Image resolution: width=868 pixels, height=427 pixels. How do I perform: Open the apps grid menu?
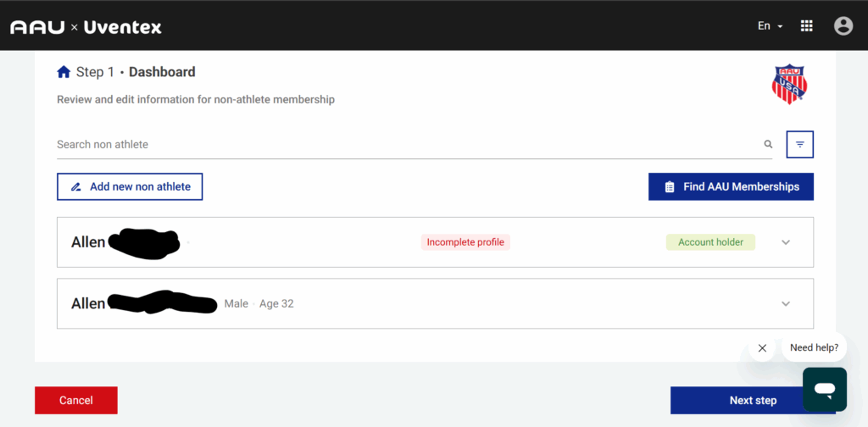click(806, 26)
